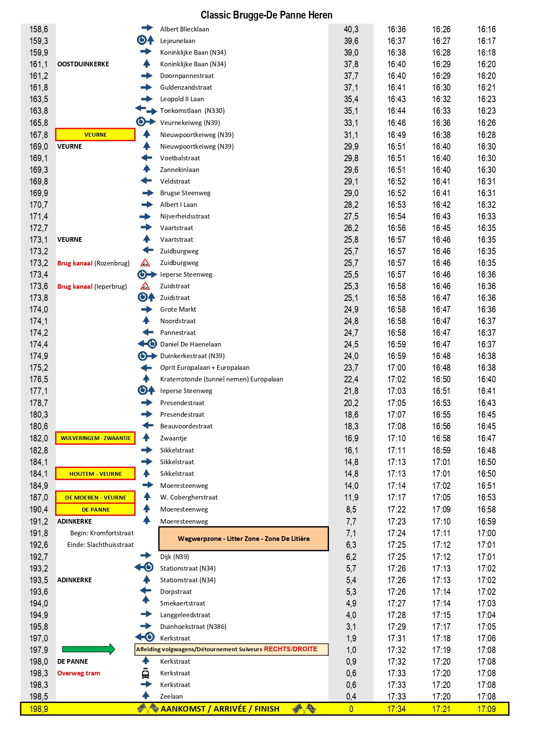Click the up arrow next to Noordstraat
This screenshot has width=534, height=756.
click(146, 320)
